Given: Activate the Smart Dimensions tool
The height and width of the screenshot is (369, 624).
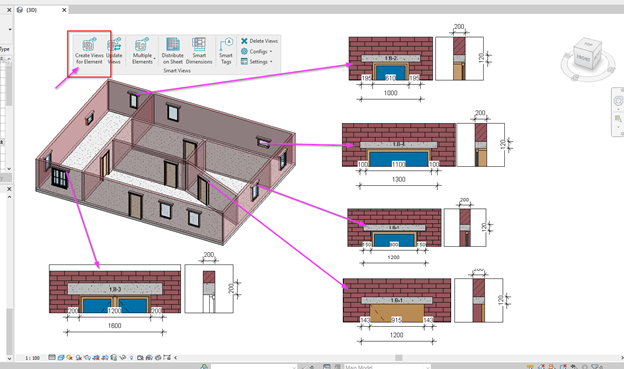Looking at the screenshot, I should coord(199,51).
